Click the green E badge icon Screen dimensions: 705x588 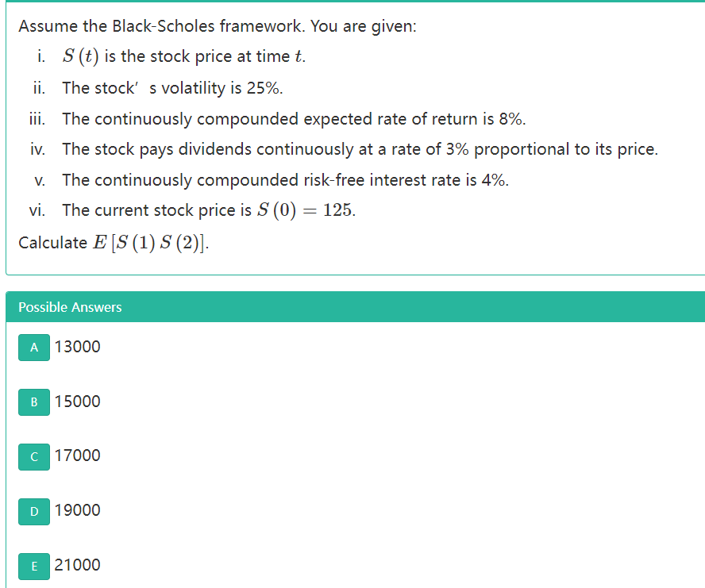pyautogui.click(x=33, y=566)
